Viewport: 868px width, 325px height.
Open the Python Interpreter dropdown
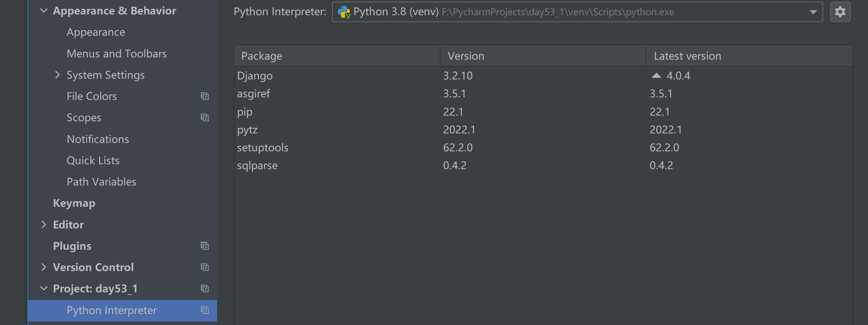pyautogui.click(x=813, y=12)
